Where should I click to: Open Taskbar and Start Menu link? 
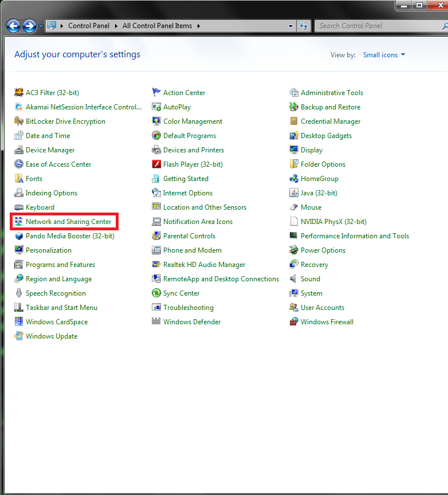coord(61,308)
